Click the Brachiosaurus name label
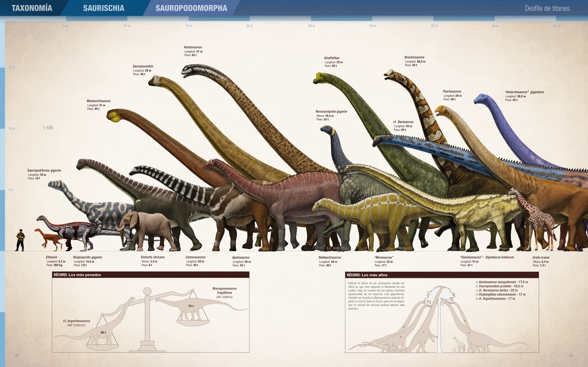This screenshot has width=588, height=367. pos(414,57)
